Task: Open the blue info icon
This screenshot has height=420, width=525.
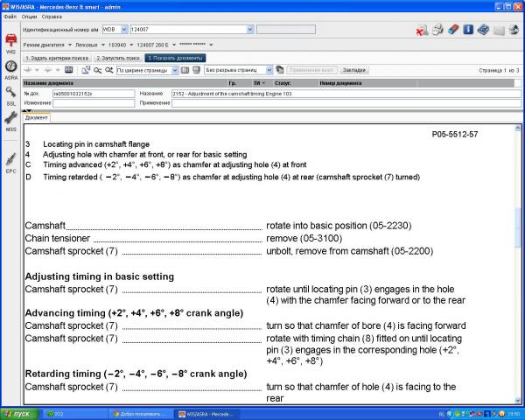Action: (x=468, y=30)
